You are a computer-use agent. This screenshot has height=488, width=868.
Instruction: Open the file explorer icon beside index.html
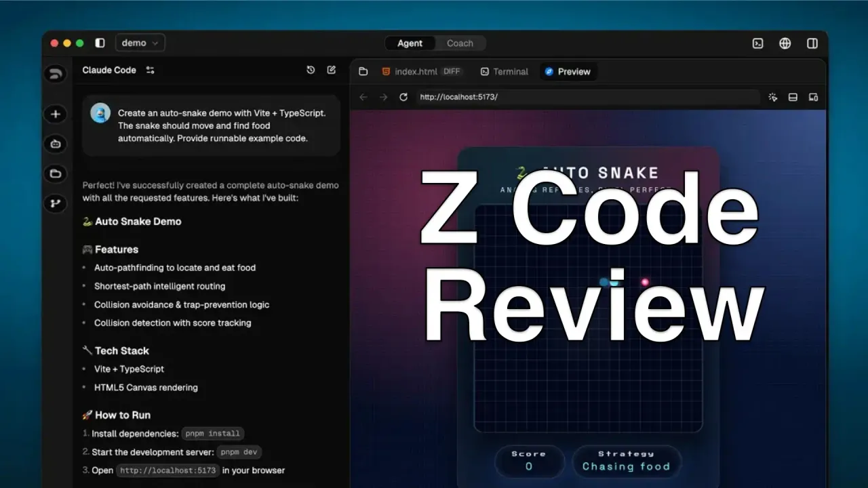pyautogui.click(x=363, y=71)
